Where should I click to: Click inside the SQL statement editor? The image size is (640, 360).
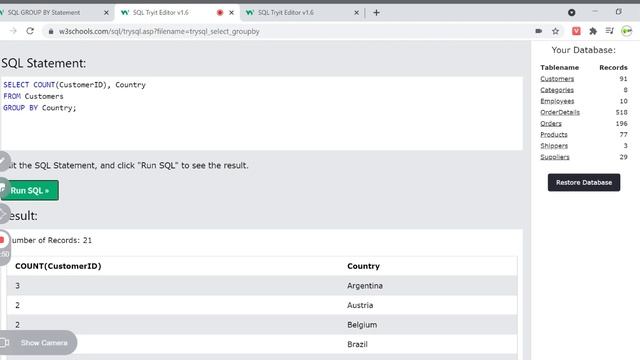(262, 113)
